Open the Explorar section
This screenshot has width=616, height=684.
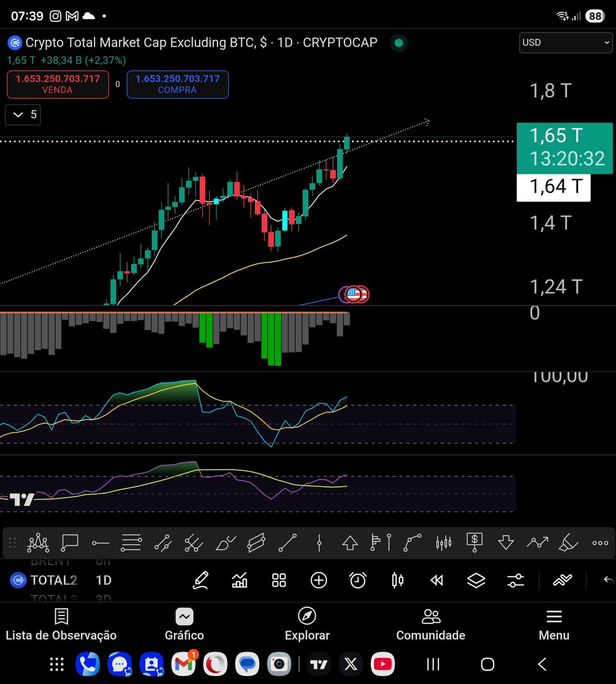(307, 624)
